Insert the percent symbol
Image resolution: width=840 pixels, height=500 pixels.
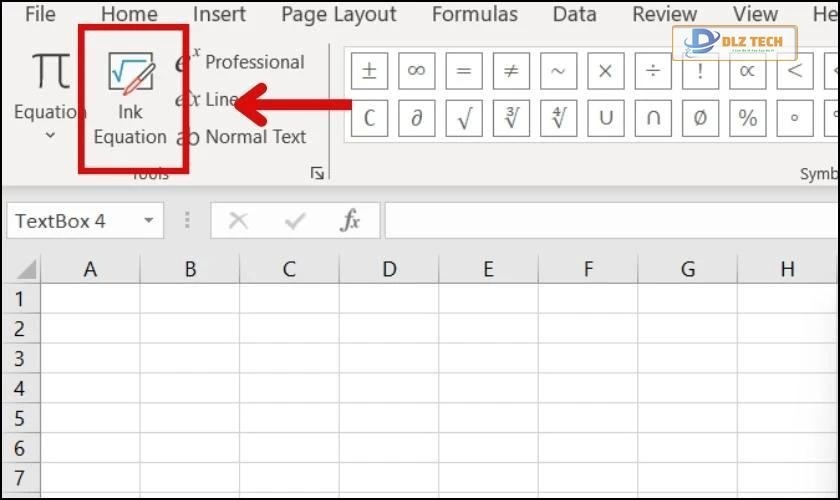(x=748, y=118)
